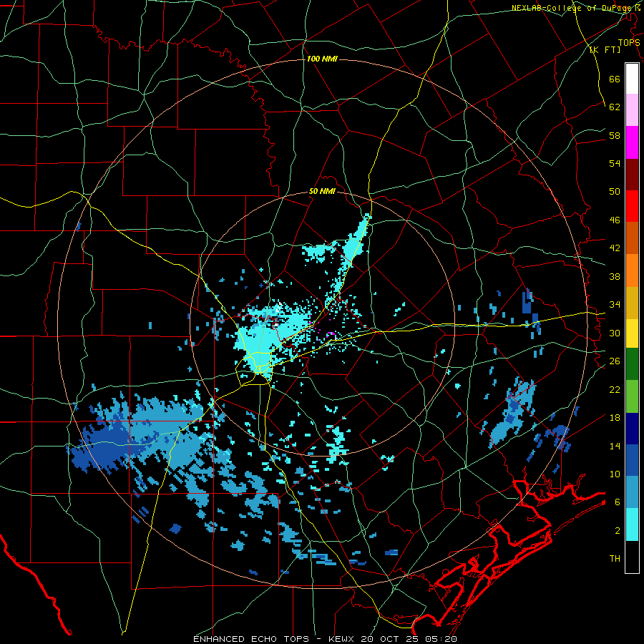Click the K FT unit label
This screenshot has height=644, width=644.
click(x=605, y=50)
